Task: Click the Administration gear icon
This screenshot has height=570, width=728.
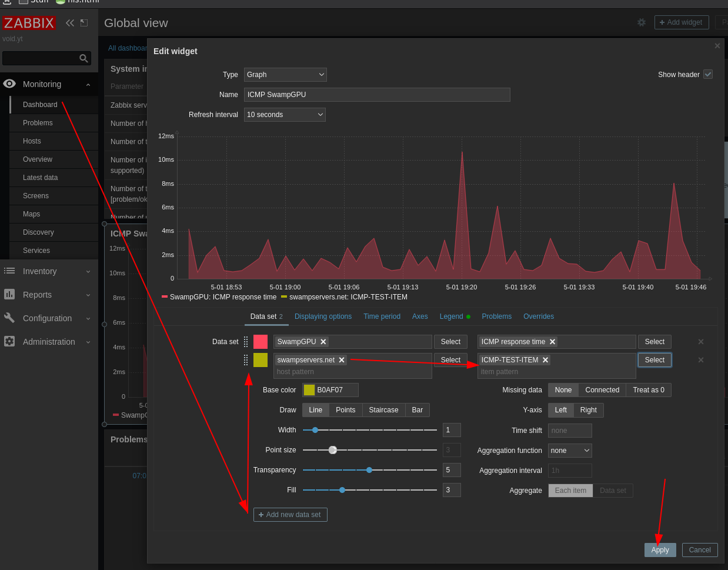Action: 9,342
